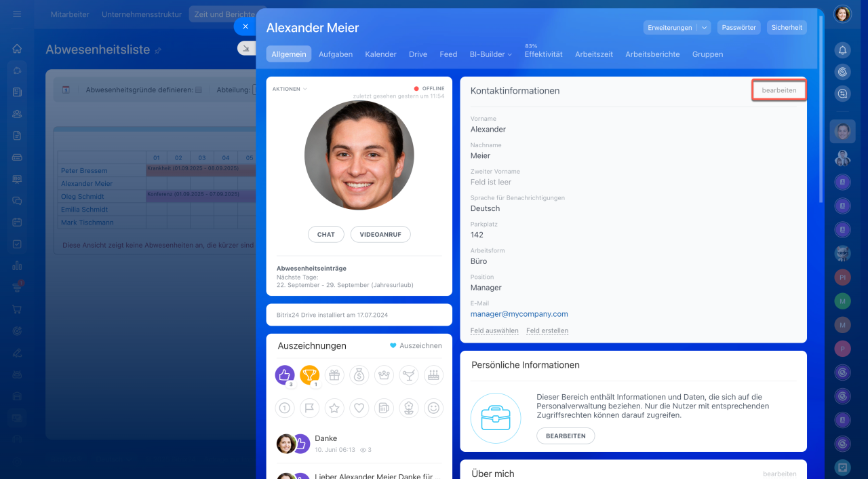Open the Erweiterungen dropdown arrow
Screen dimensions: 868x479
pos(705,28)
